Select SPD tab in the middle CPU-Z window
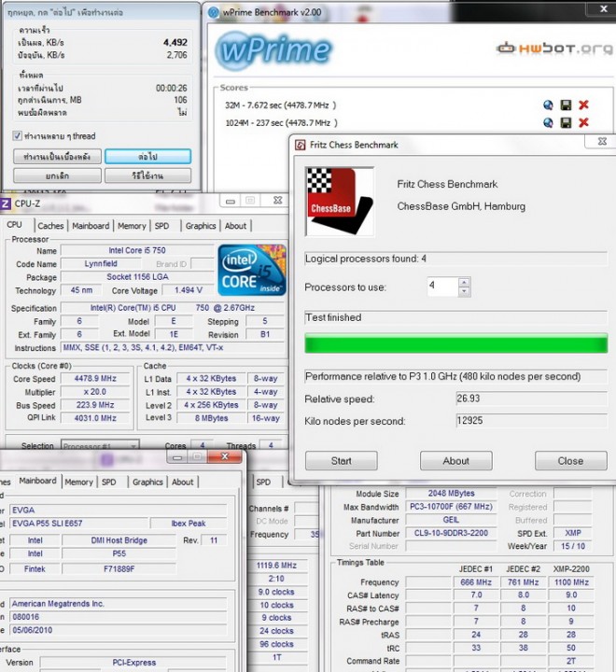Viewport: 616px width, 672px height. 263,483
